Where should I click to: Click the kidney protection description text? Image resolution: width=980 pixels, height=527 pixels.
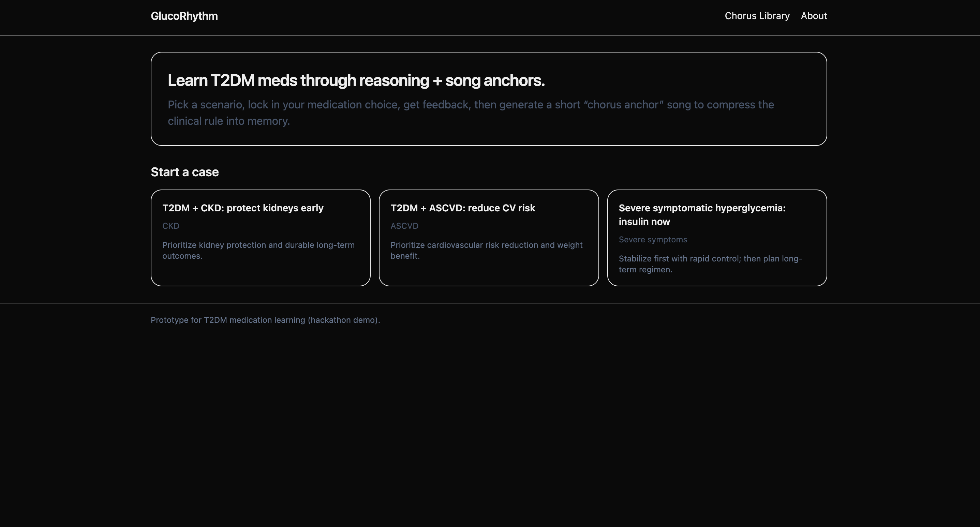[x=258, y=250]
